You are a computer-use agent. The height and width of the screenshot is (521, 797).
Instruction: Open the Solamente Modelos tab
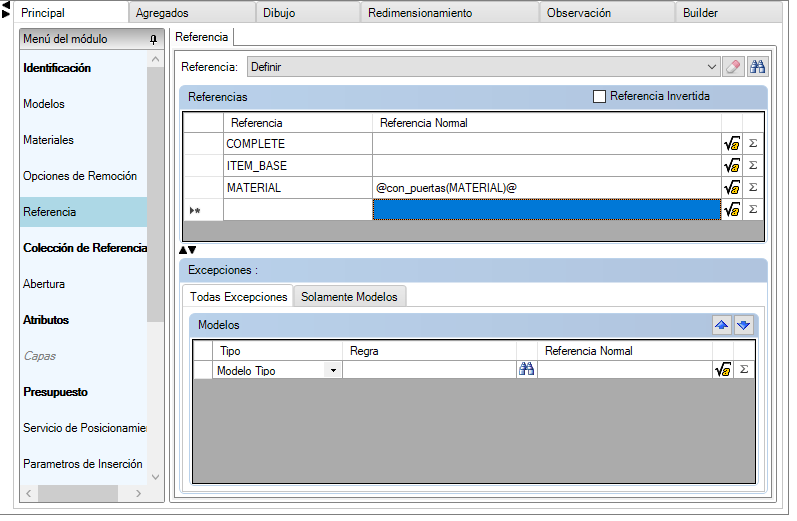coord(349,297)
